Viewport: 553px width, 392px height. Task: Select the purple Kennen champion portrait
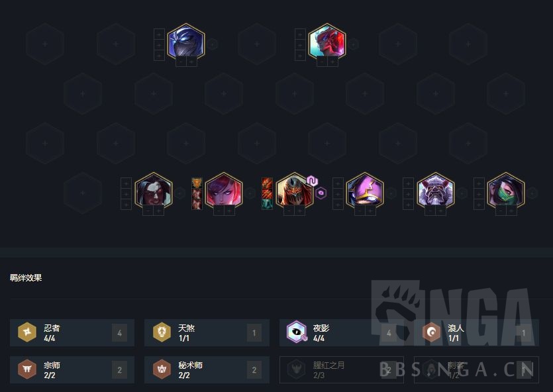[365, 191]
